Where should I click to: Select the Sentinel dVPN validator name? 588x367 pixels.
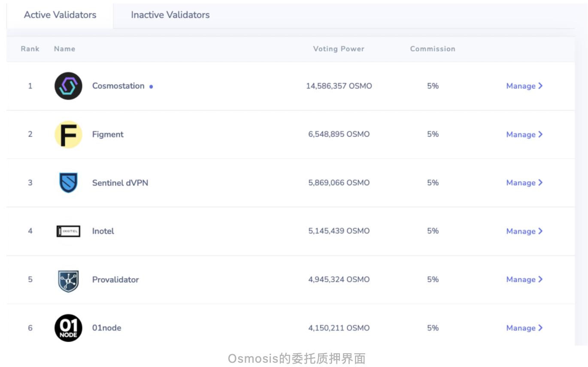tap(120, 183)
